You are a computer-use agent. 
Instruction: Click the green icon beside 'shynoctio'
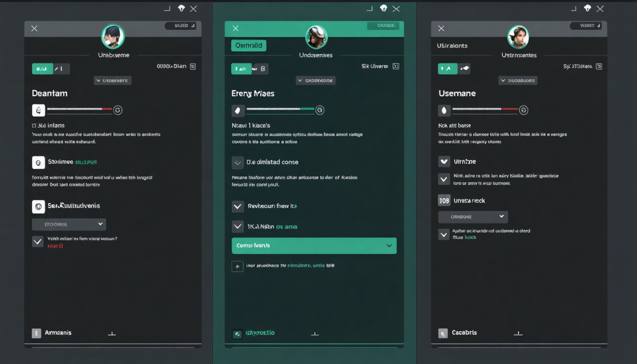[x=237, y=334]
